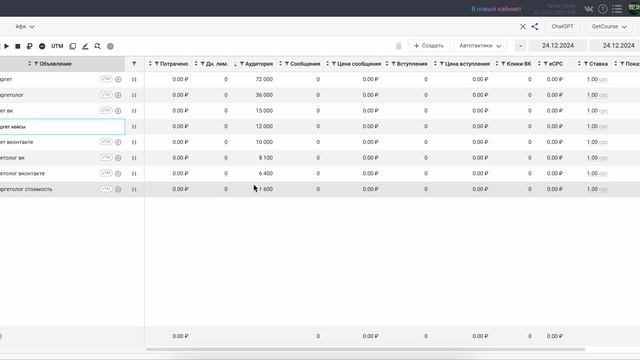The width and height of the screenshot is (640, 360).
Task: Expand the Автотактики dropdown
Action: tap(480, 46)
